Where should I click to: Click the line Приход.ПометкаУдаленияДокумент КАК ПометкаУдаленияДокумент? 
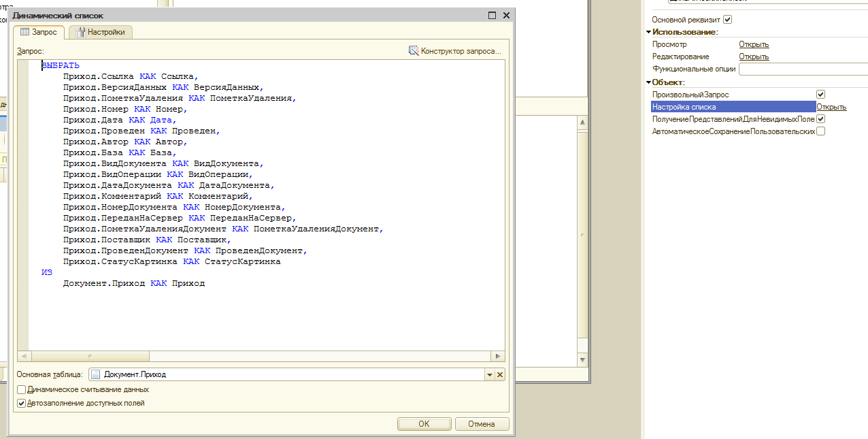pos(223,229)
